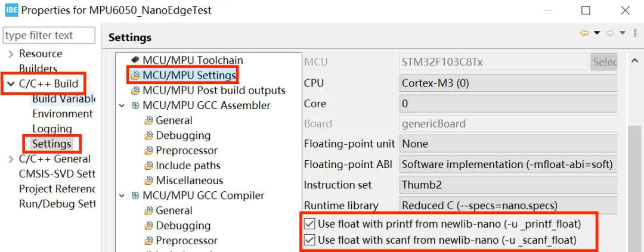This screenshot has height=252, width=644.
Task: Open the view menu kebab icon
Action: click(x=635, y=33)
